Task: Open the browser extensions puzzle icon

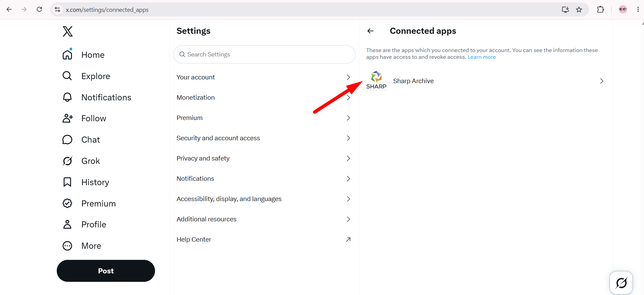Action: [600, 9]
